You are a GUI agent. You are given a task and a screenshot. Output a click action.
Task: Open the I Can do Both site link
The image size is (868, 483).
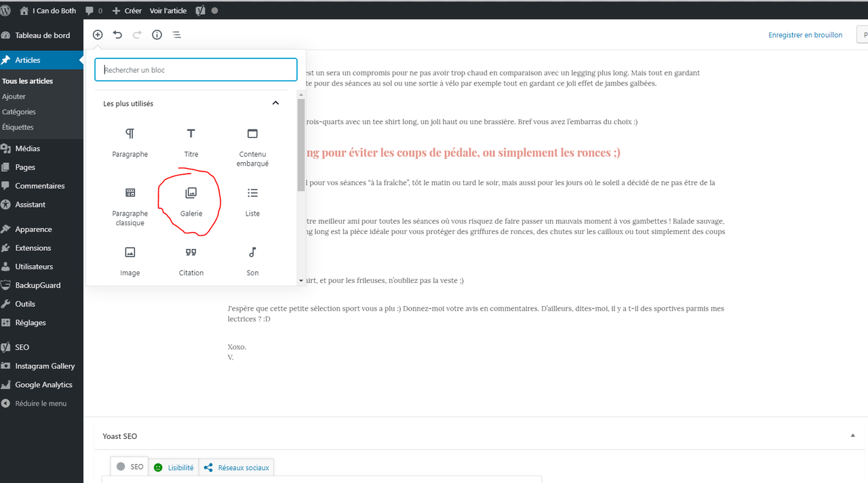pyautogui.click(x=48, y=11)
